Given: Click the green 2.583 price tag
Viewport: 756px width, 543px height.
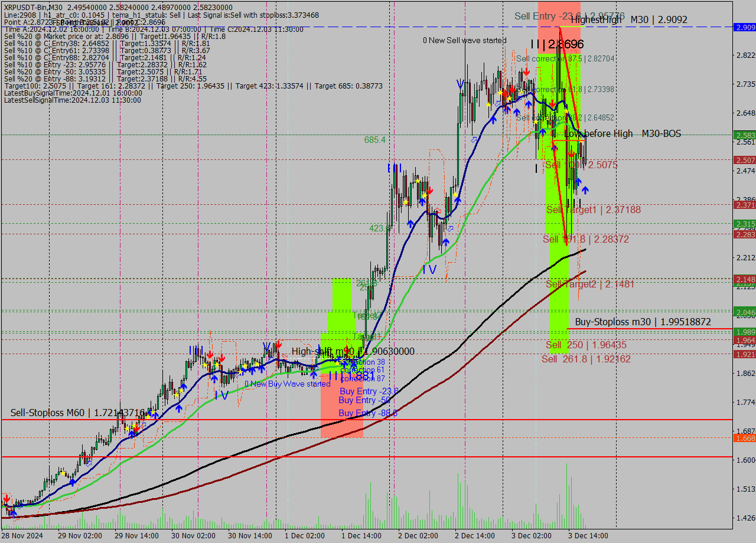Looking at the screenshot, I should point(744,135).
